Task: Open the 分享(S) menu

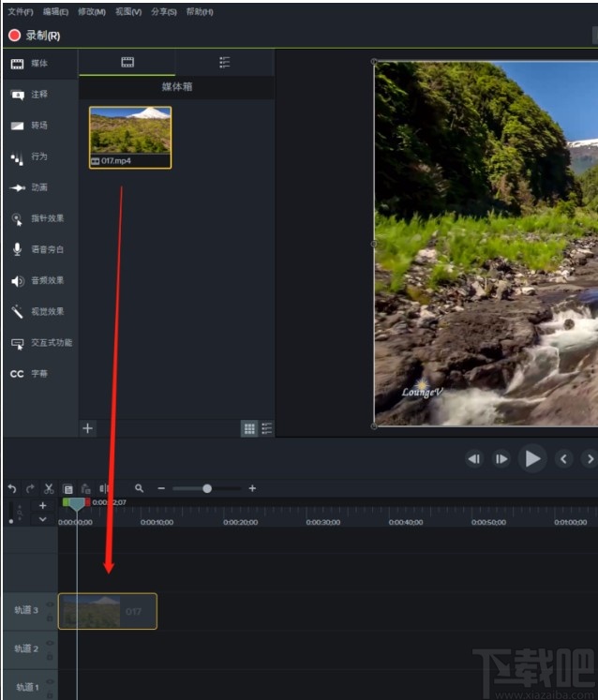Action: (163, 11)
